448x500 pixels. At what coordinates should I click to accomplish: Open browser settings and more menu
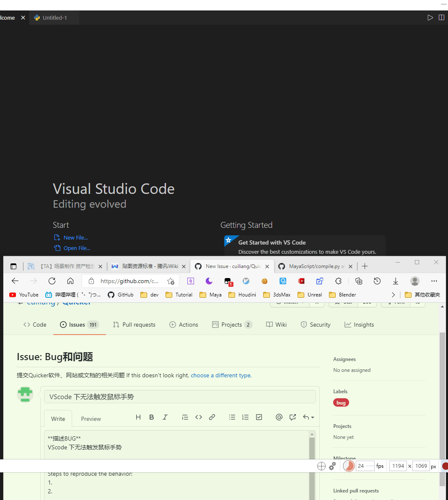click(434, 281)
